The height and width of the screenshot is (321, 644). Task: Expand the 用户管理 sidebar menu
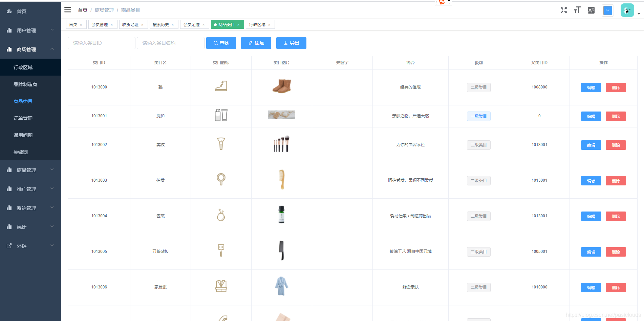click(x=30, y=30)
